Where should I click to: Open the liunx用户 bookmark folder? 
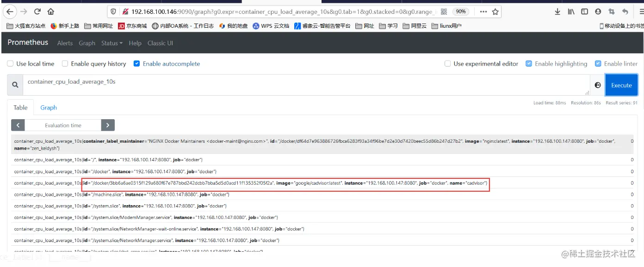tap(446, 26)
